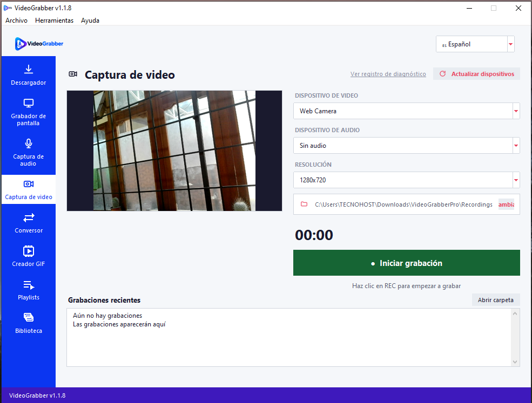Switch to the Conversor tab label
Image resolution: width=532 pixels, height=403 pixels.
[29, 230]
